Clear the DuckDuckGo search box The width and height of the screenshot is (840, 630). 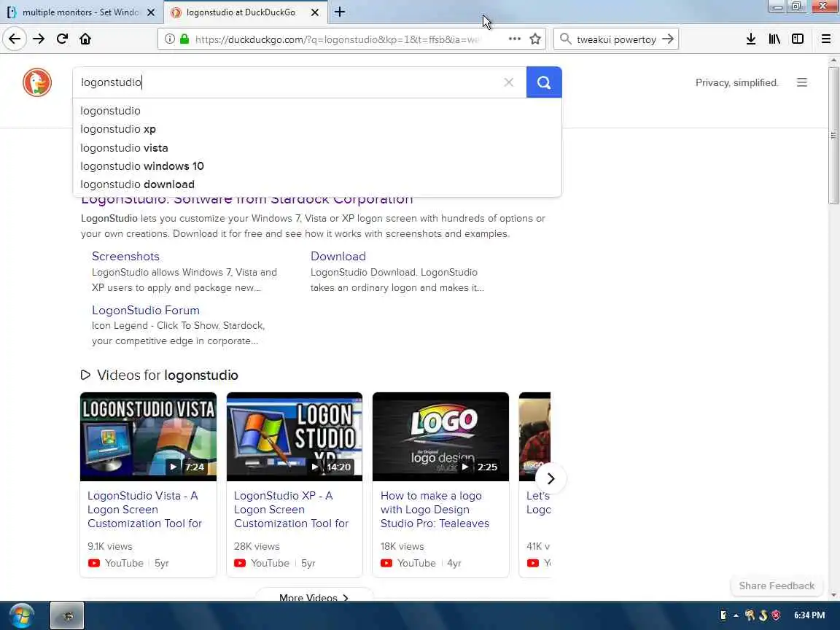tap(508, 82)
